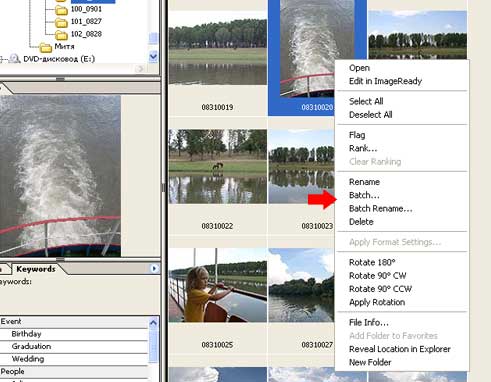Open the Keywords panel flyout arrow

(x=154, y=268)
